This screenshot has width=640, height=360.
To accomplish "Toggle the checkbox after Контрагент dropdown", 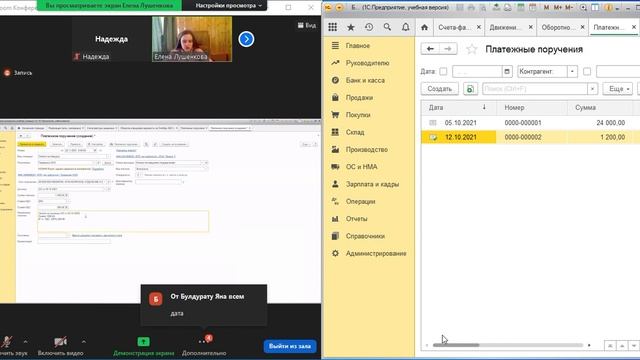I will click(x=587, y=71).
